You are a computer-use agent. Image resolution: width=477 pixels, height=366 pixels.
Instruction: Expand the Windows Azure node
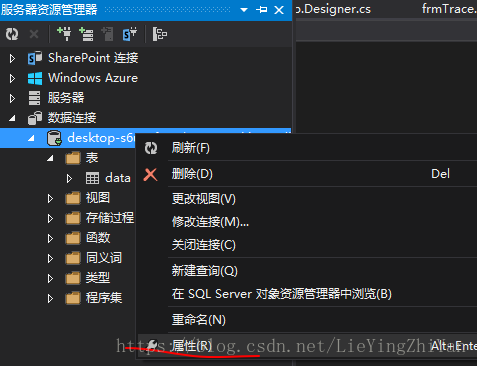(x=12, y=78)
